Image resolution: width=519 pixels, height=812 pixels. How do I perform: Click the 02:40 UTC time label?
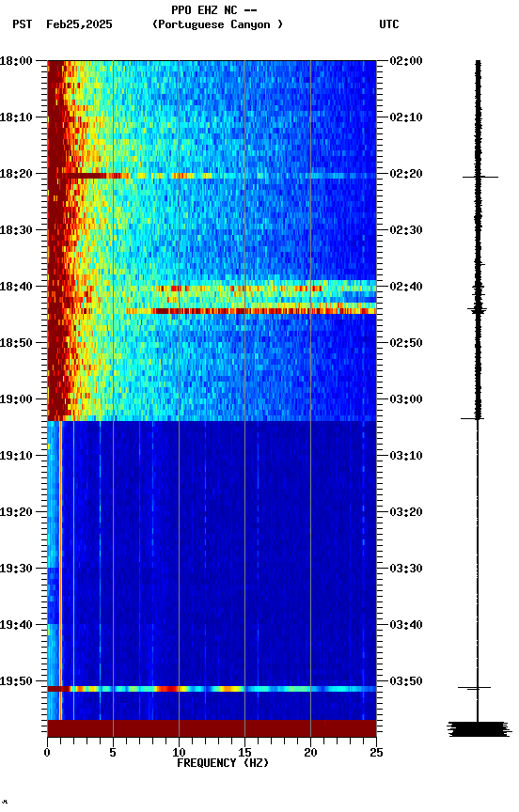(x=406, y=287)
